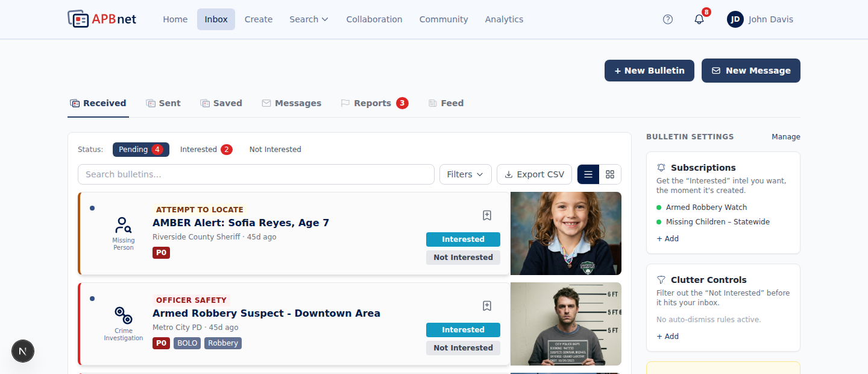Click the Next.js N dev badge

tap(23, 351)
